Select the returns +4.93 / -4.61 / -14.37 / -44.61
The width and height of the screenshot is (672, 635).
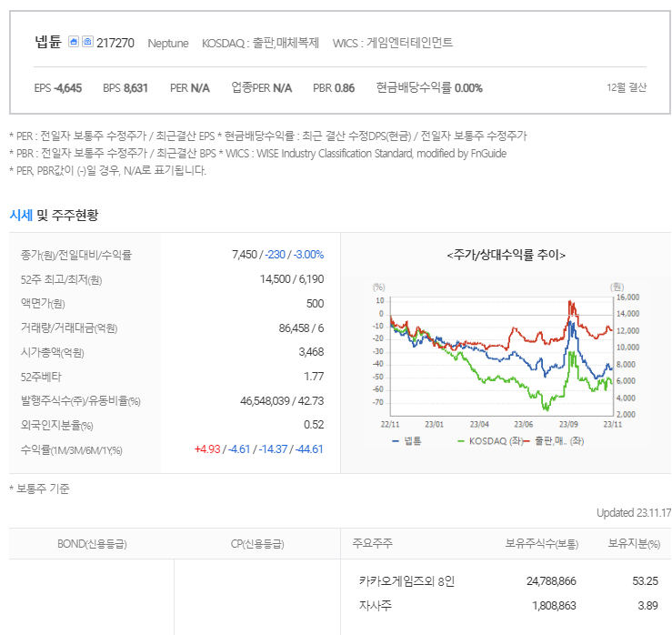pyautogui.click(x=259, y=449)
